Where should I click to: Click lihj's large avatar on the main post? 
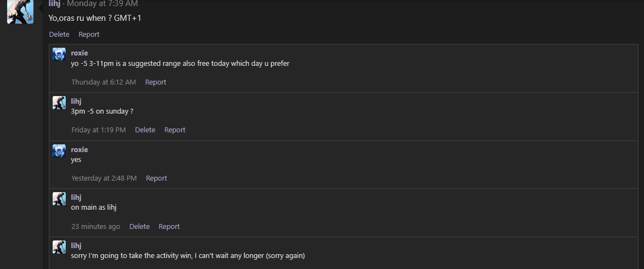click(x=20, y=12)
